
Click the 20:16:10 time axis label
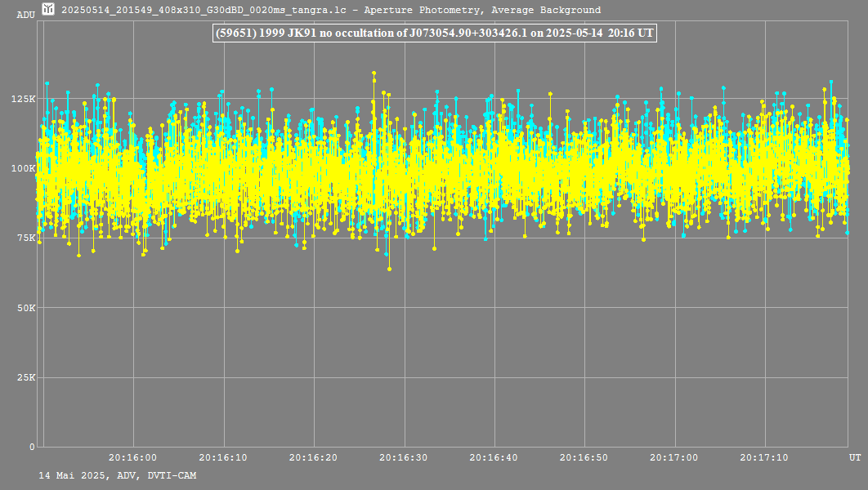click(x=222, y=458)
